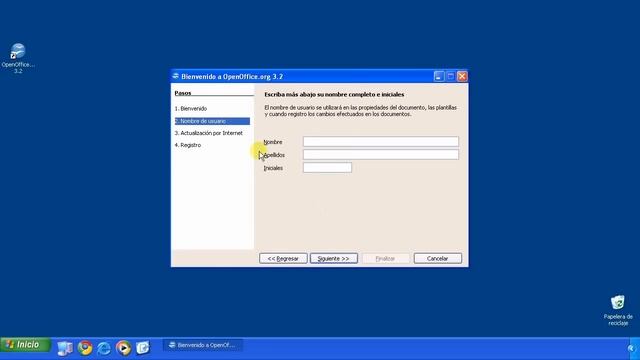
Task: Select step 4. Registro
Action: pyautogui.click(x=188, y=145)
